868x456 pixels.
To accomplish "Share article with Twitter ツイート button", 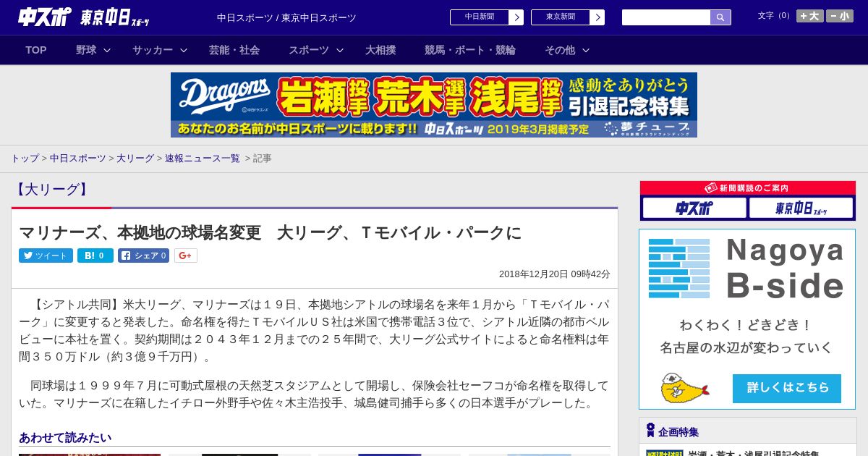I will 46,256.
